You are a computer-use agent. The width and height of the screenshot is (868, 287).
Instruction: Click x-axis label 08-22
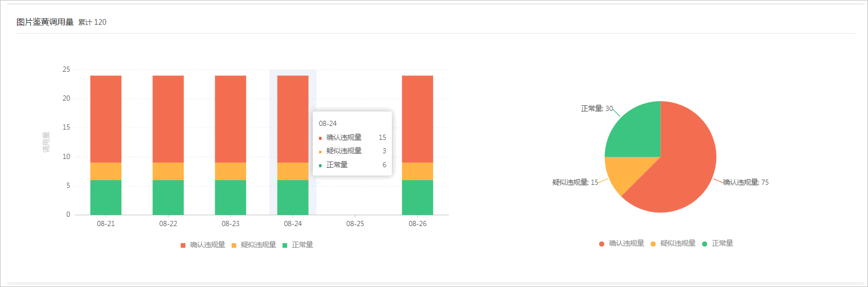pos(168,224)
